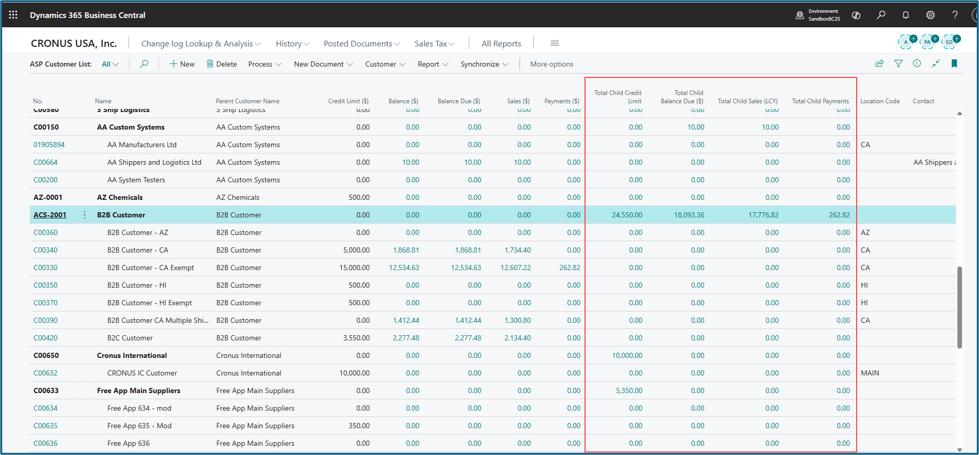The image size is (979, 455).
Task: Expand Change log Lookup & Analysis menu
Action: (x=201, y=44)
